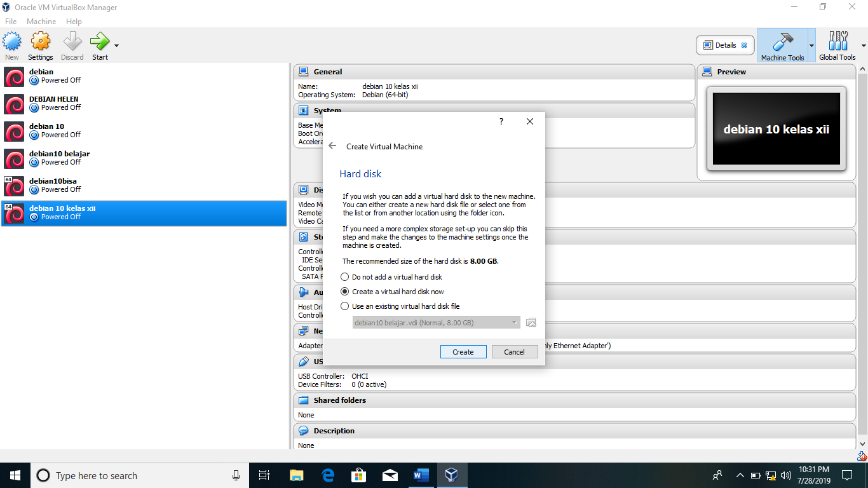Viewport: 868px width, 488px height.
Task: Open Task View on the taskbar
Action: 264,475
